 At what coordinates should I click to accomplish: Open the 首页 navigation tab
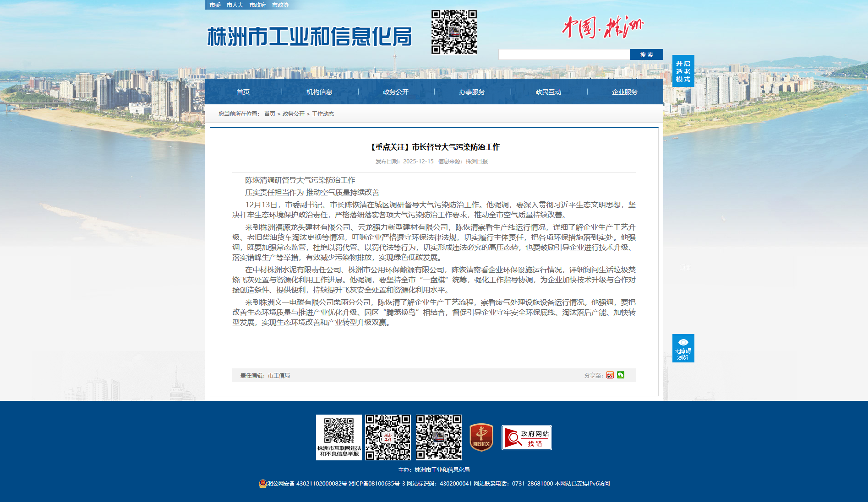pyautogui.click(x=243, y=92)
